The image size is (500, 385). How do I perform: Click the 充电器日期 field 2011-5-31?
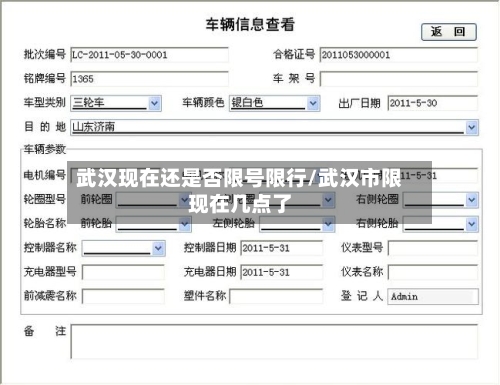coord(282,272)
